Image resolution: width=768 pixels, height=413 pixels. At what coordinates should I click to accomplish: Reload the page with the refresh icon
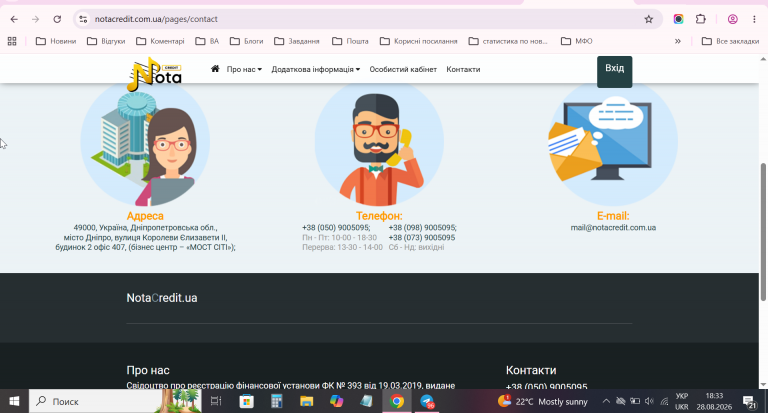click(57, 19)
